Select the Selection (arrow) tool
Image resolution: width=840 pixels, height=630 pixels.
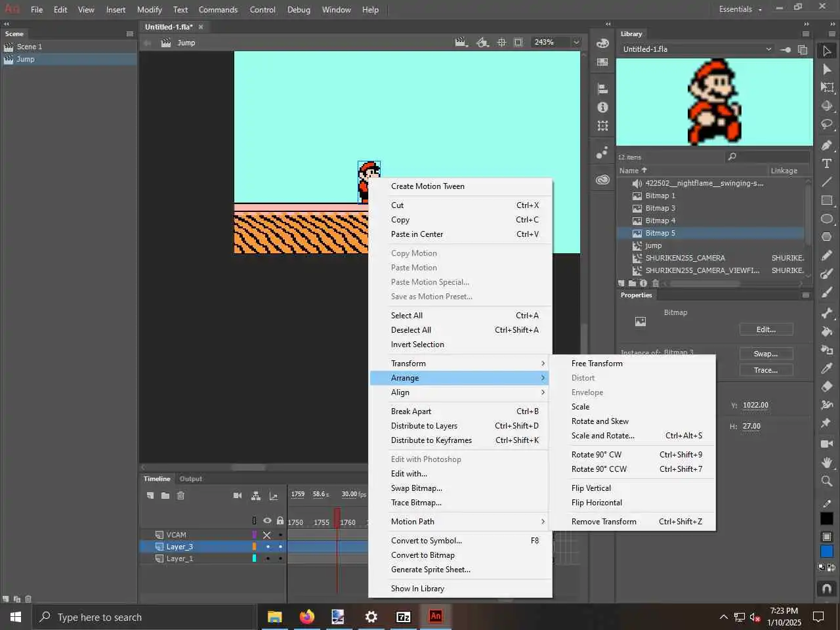[x=827, y=51]
